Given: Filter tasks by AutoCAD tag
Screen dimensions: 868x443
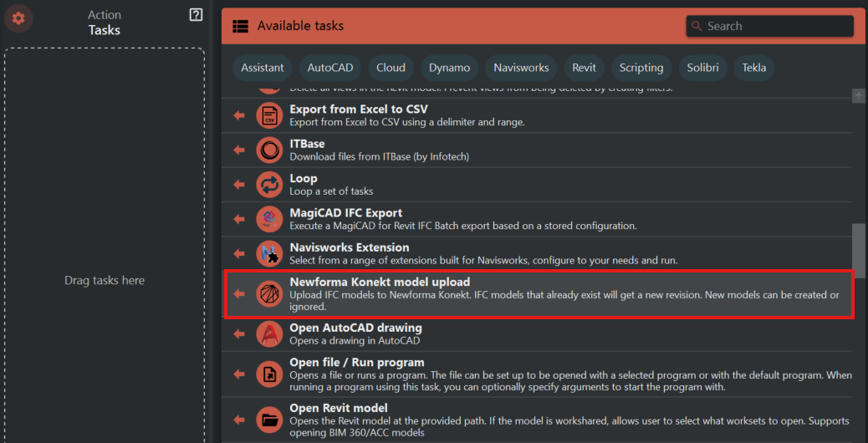Looking at the screenshot, I should pos(330,68).
